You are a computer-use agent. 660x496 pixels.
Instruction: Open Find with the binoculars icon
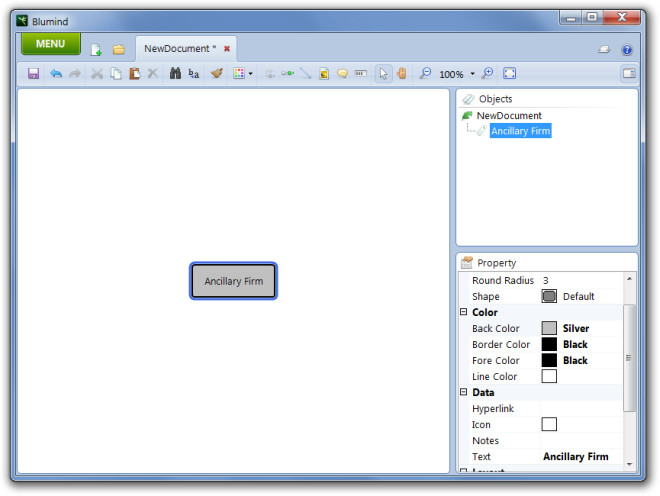coord(175,74)
